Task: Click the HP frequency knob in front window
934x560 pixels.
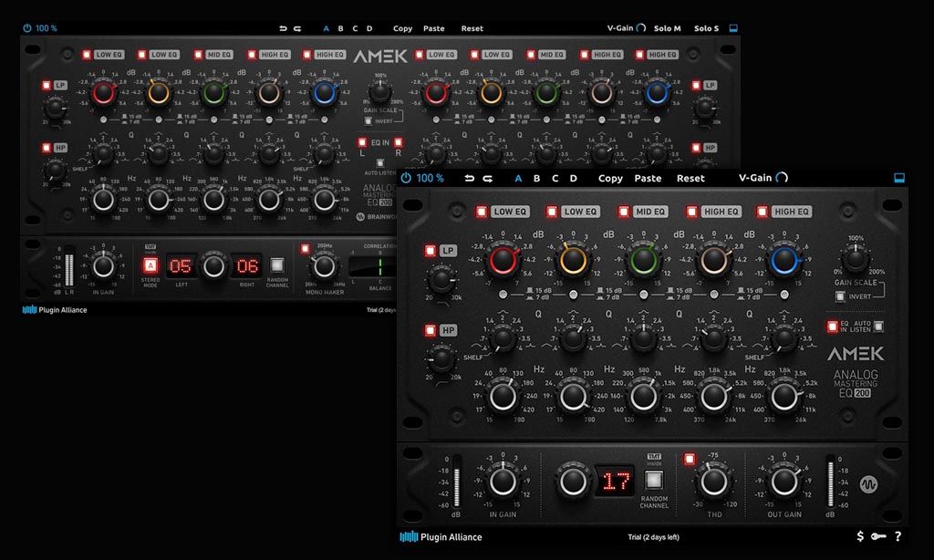Action: click(441, 359)
